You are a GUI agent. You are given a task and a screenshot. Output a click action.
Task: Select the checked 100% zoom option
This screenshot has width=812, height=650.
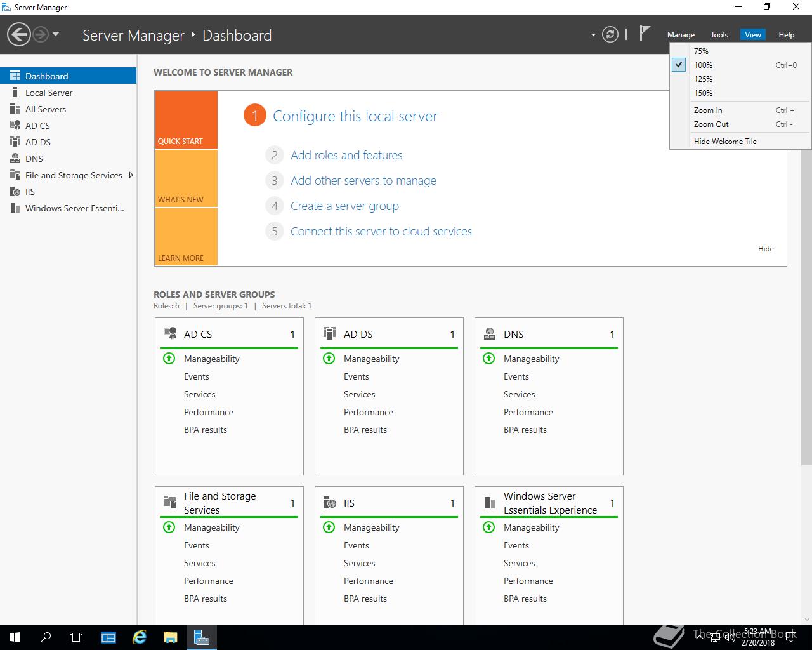pos(703,65)
